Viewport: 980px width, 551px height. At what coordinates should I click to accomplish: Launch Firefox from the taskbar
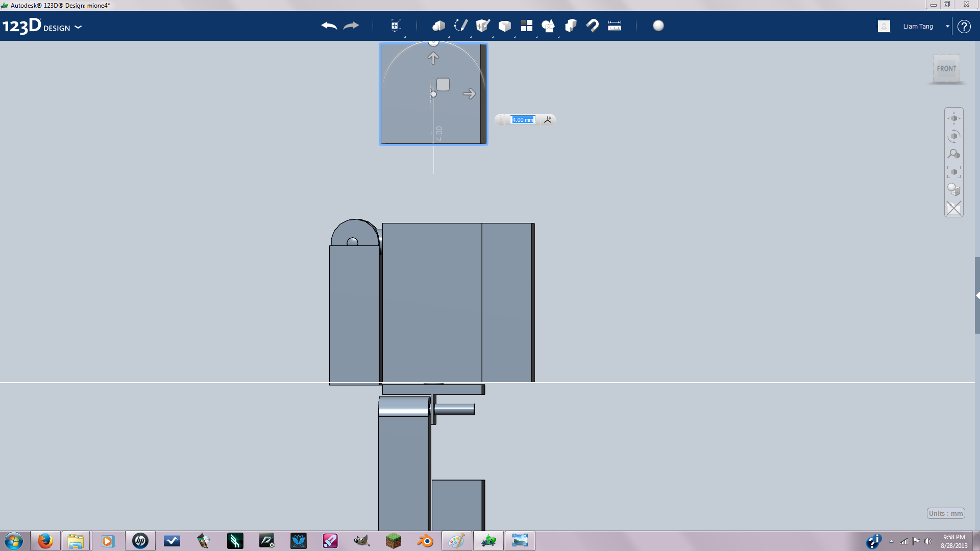tap(45, 541)
